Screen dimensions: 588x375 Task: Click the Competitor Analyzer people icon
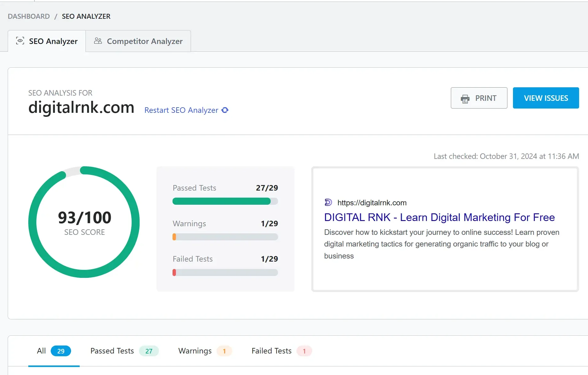(x=98, y=41)
